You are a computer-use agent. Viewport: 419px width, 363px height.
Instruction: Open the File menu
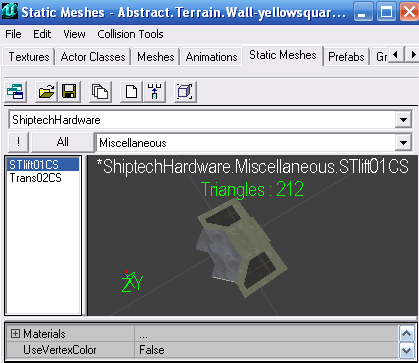tap(13, 34)
